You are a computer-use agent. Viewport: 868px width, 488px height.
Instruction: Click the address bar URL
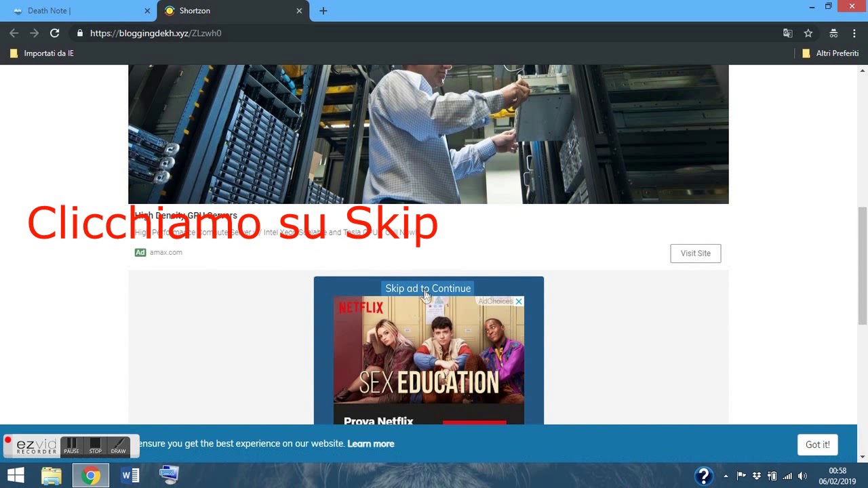pyautogui.click(x=155, y=33)
